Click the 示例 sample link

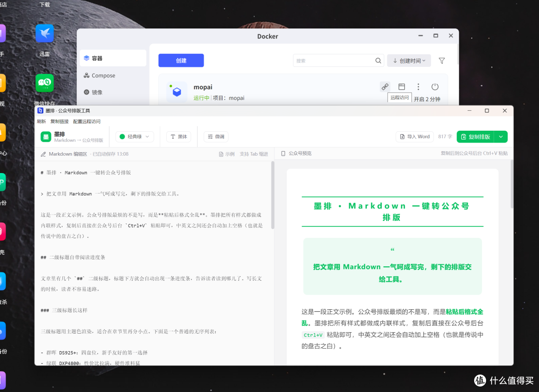click(227, 154)
